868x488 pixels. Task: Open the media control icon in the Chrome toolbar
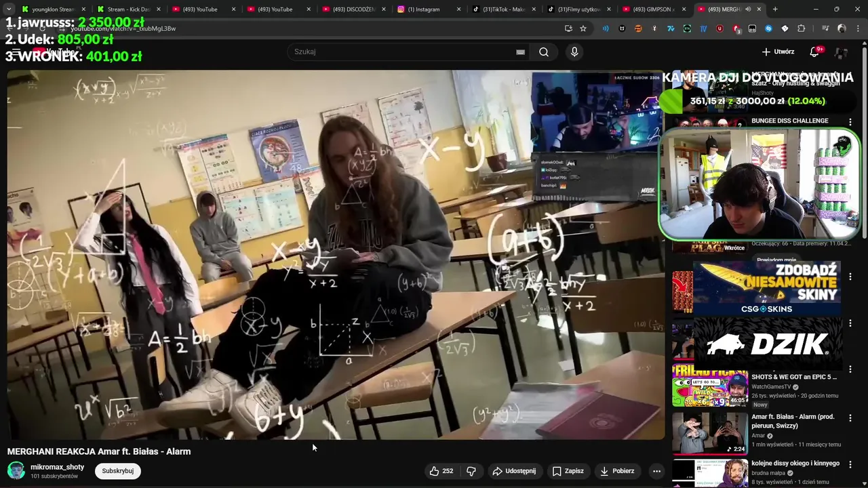825,28
